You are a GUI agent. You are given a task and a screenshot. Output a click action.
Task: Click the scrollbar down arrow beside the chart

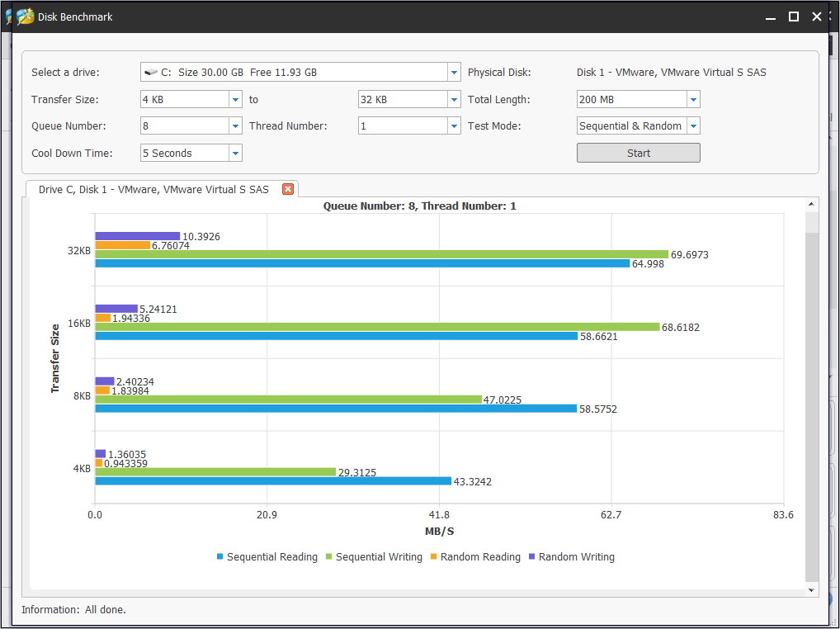(x=811, y=590)
